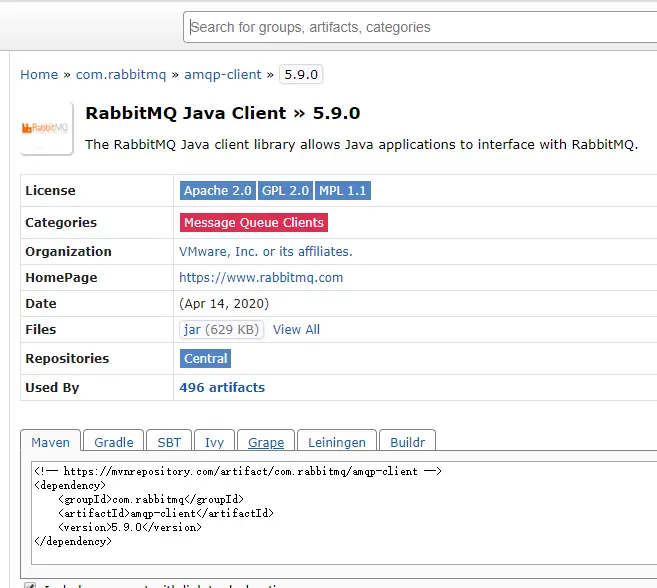Click the GPL 2.0 license badge
Image resolution: width=657 pixels, height=588 pixels.
[285, 191]
